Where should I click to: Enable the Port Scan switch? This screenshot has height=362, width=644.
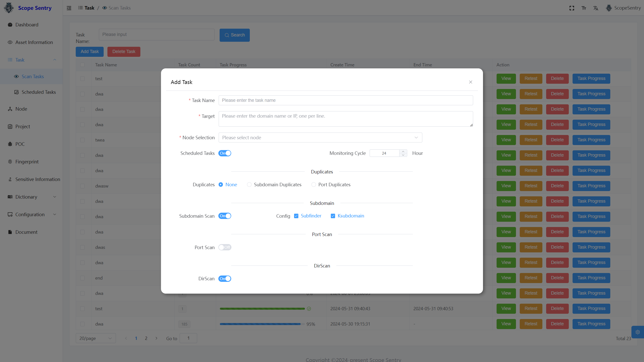click(x=225, y=247)
